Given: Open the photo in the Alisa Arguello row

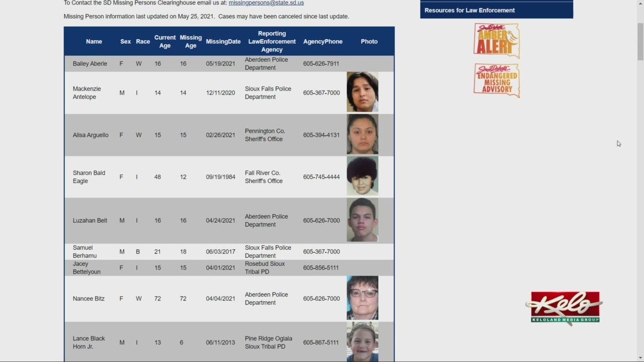Looking at the screenshot, I should [x=362, y=134].
